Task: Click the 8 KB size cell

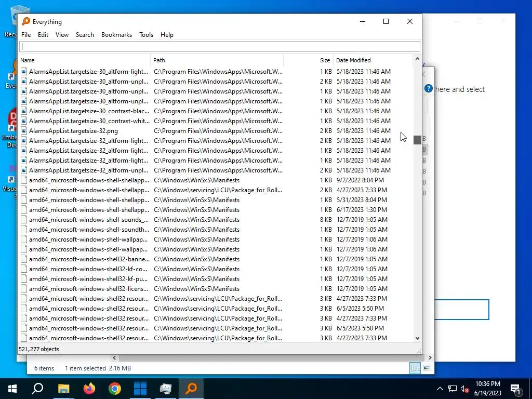Action: point(326,220)
